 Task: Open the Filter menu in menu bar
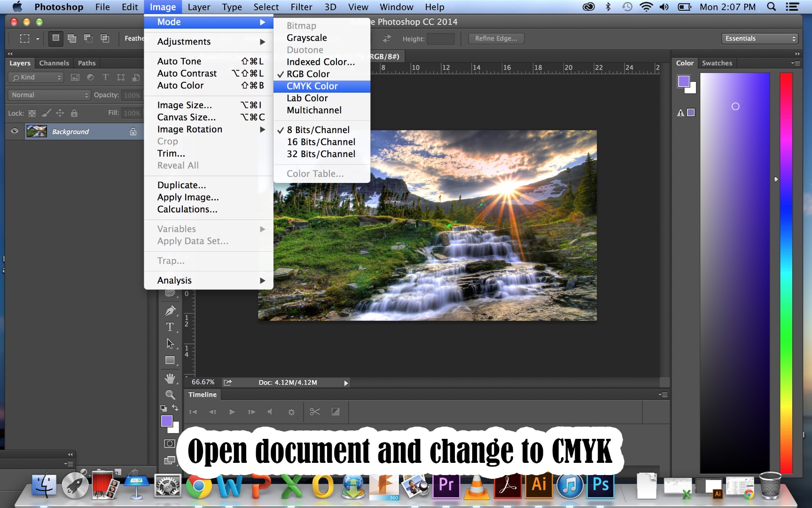301,7
